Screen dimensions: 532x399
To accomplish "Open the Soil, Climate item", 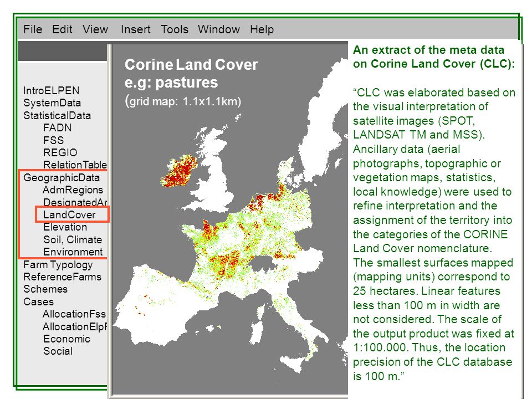I will [x=73, y=239].
